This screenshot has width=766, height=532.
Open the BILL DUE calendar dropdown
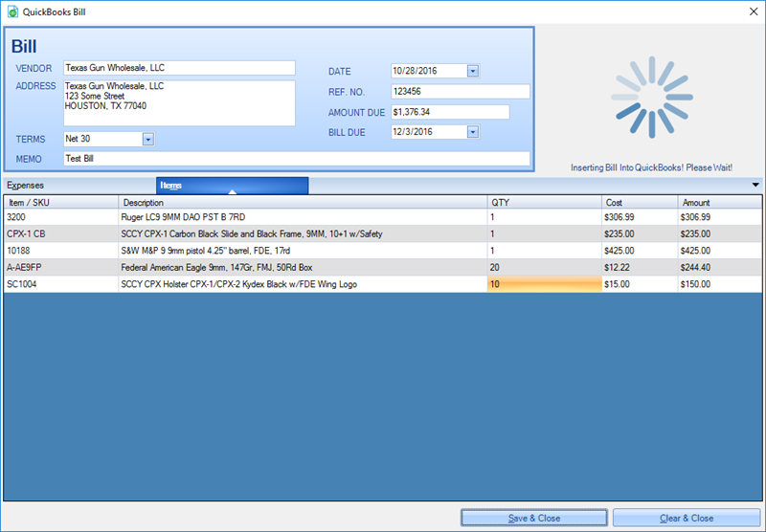point(472,132)
